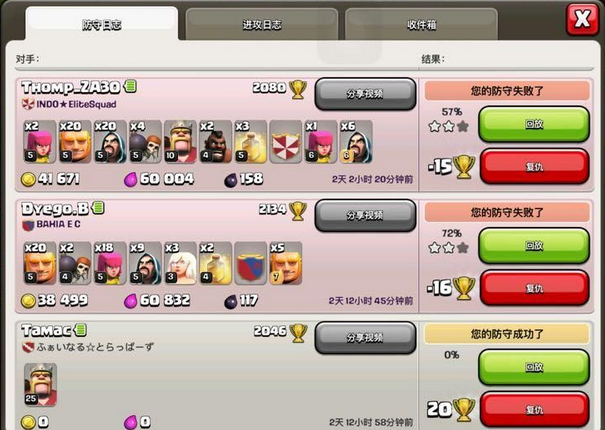Open the 进攻日志 attack log tab

click(x=262, y=24)
